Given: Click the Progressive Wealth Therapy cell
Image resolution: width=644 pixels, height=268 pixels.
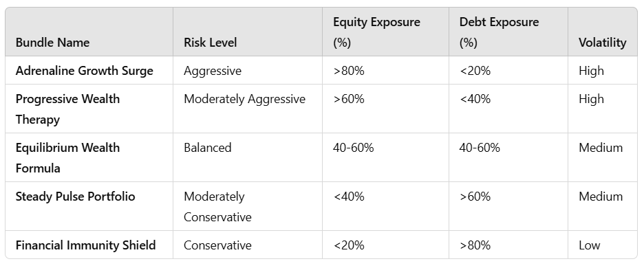Looking at the screenshot, I should 67,109.
